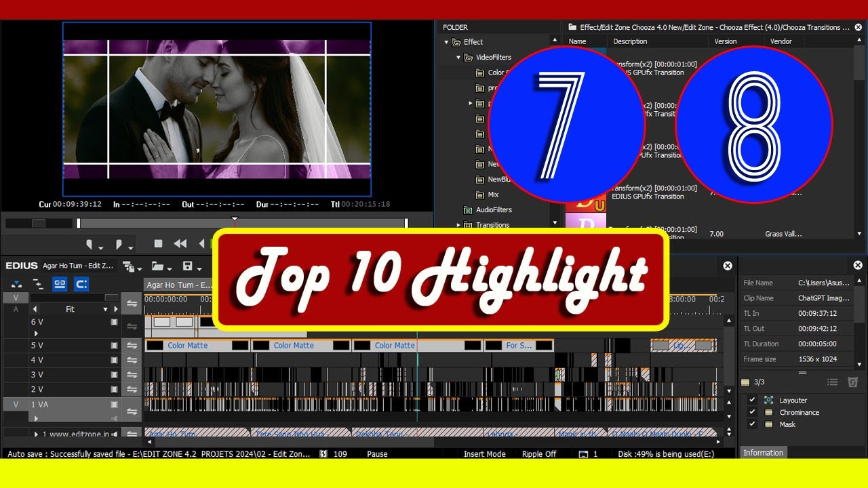Click the preview scrub bar position marker
Image resolution: width=868 pixels, height=488 pixels.
(x=235, y=219)
